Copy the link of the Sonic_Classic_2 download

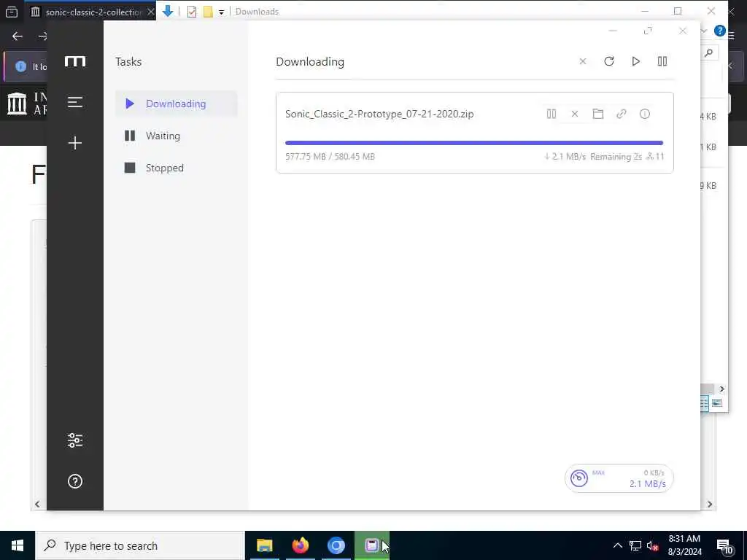[622, 114]
